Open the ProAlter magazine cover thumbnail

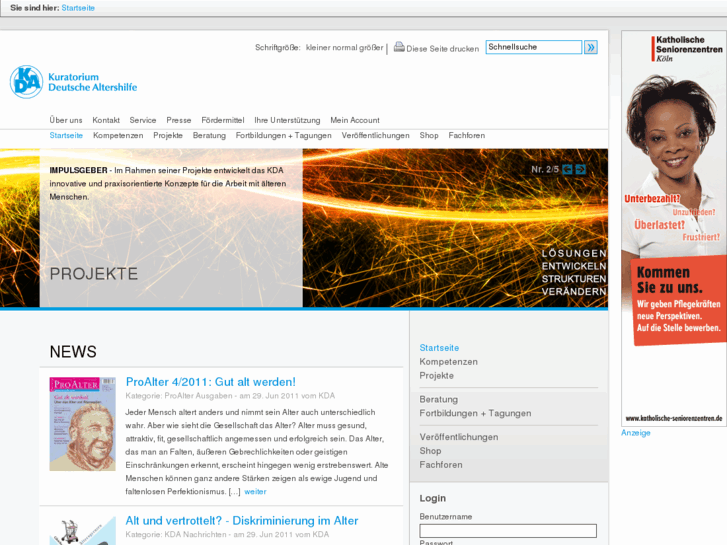(83, 424)
